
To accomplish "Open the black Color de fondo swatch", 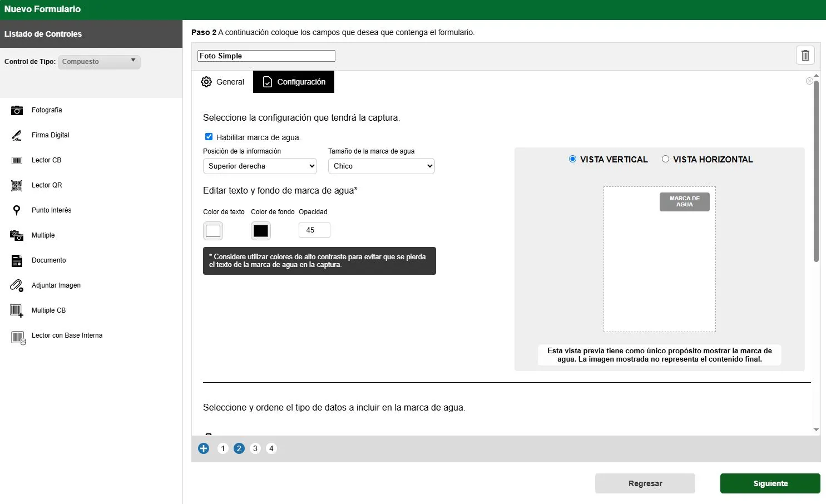I will (261, 231).
